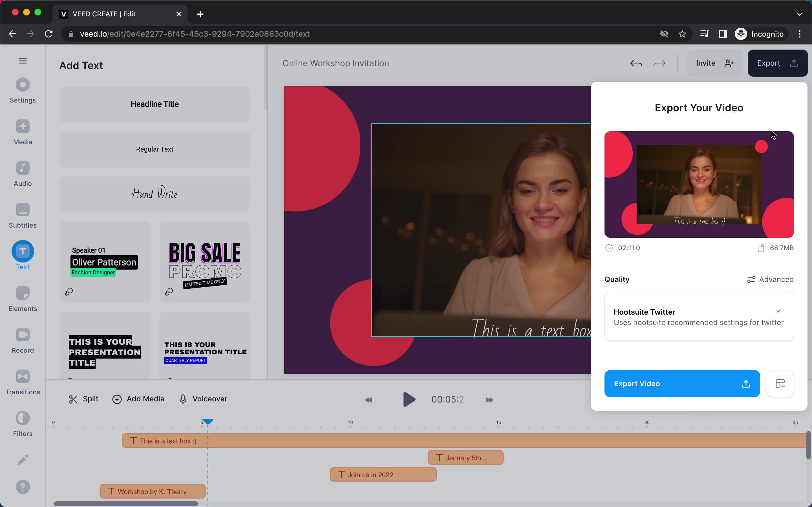Click the Add Media button
812x507 pixels.
point(138,399)
